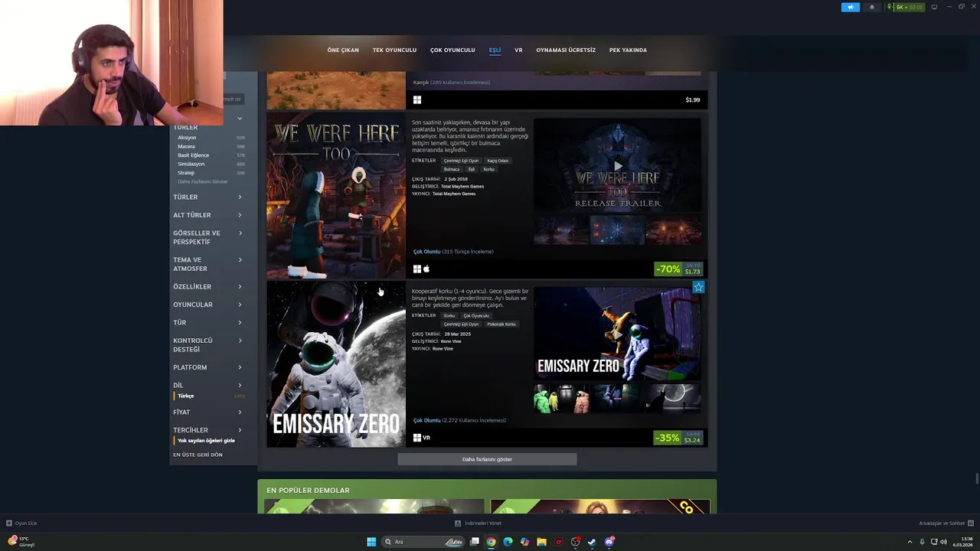Open Arkadaşlar ve Sohbet panel
The height and width of the screenshot is (551, 980).
click(x=946, y=523)
